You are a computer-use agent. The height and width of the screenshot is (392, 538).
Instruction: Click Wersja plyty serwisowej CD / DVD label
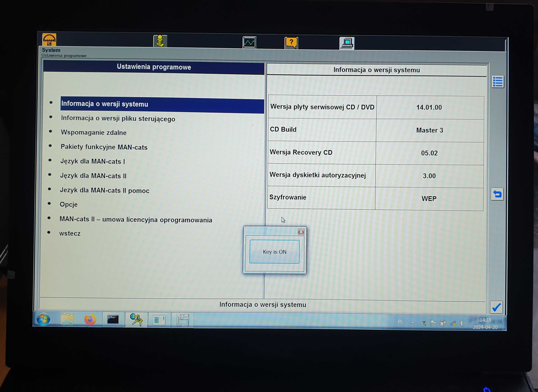(x=322, y=107)
